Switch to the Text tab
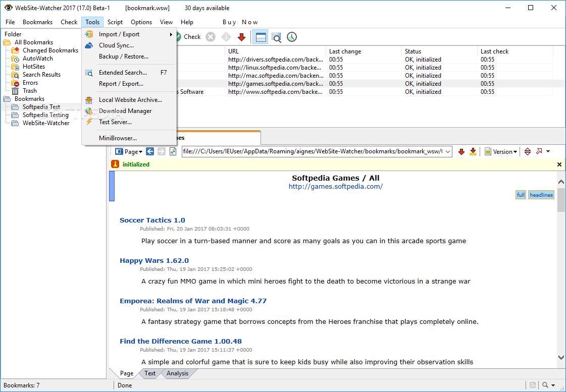 pyautogui.click(x=150, y=374)
